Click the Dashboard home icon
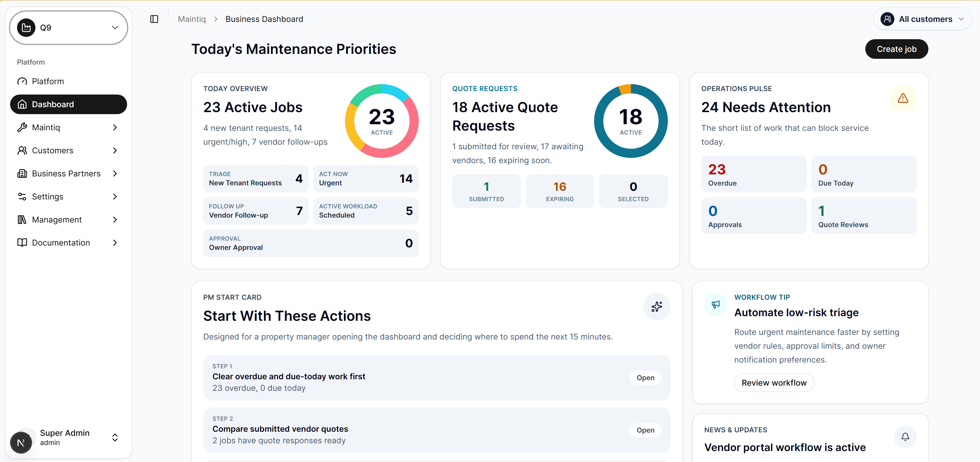 pyautogui.click(x=22, y=104)
